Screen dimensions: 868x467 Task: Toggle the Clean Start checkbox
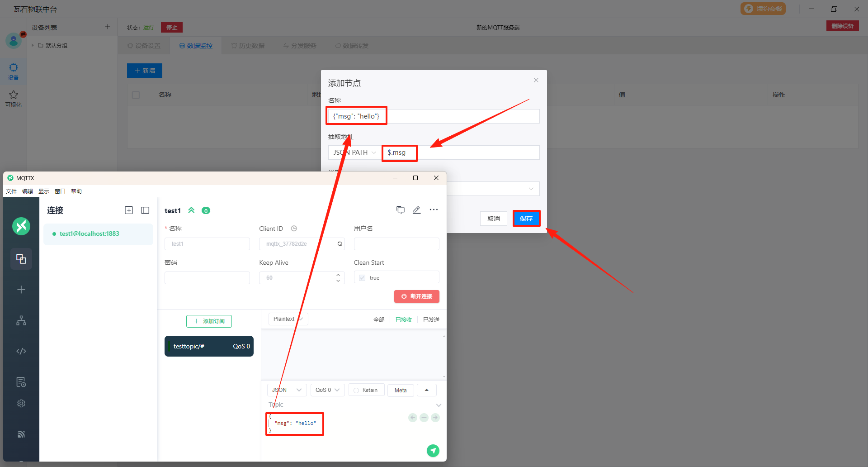(x=362, y=278)
